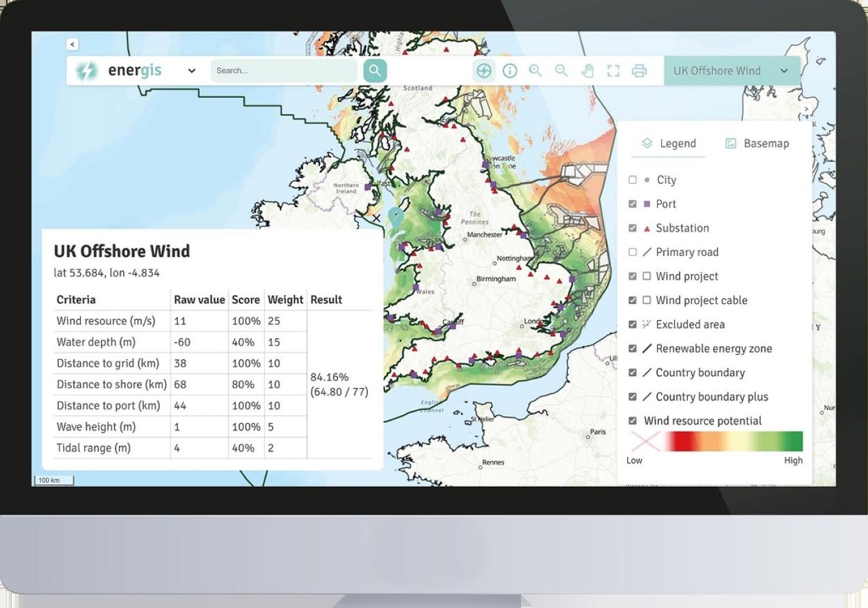
Task: Click the zoom out magnifier icon
Action: 561,71
